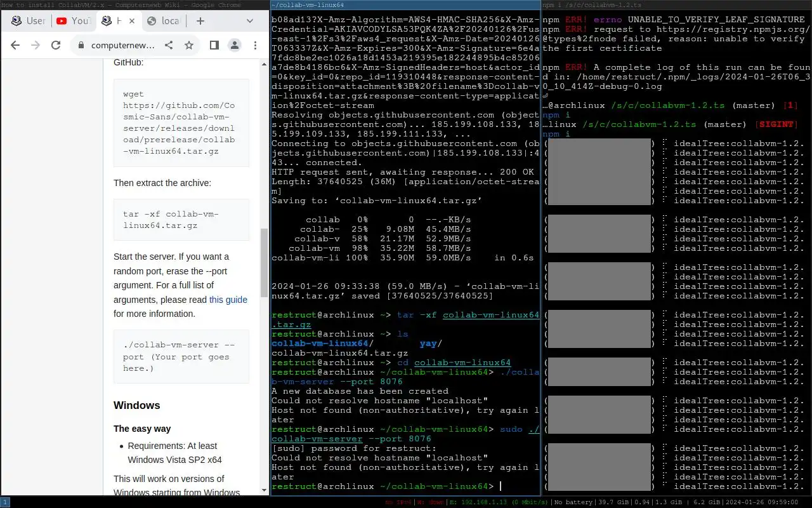Click the 'Windows' section heading
Screen dimensions: 812x508
(x=137, y=405)
